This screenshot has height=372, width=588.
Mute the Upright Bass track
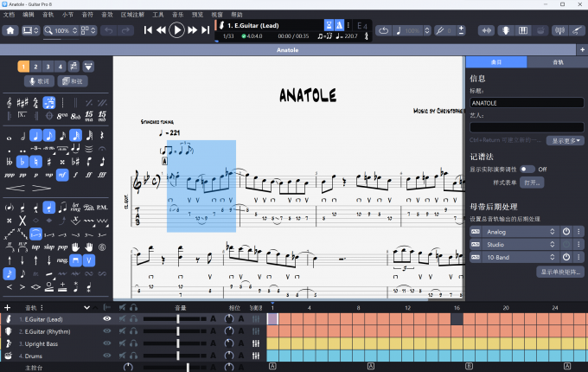coord(122,343)
